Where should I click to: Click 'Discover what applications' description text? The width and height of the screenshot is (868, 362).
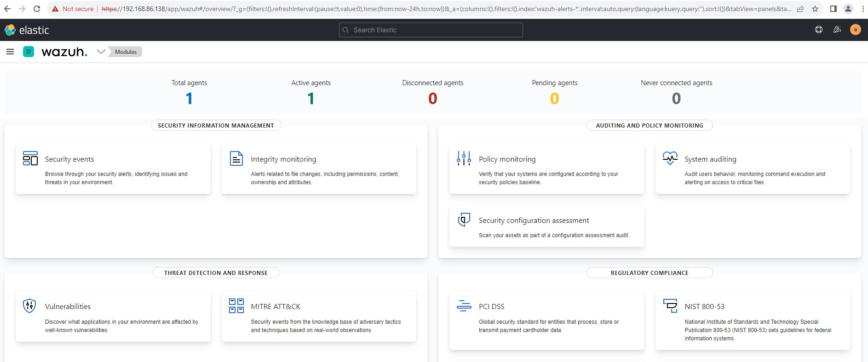point(121,326)
